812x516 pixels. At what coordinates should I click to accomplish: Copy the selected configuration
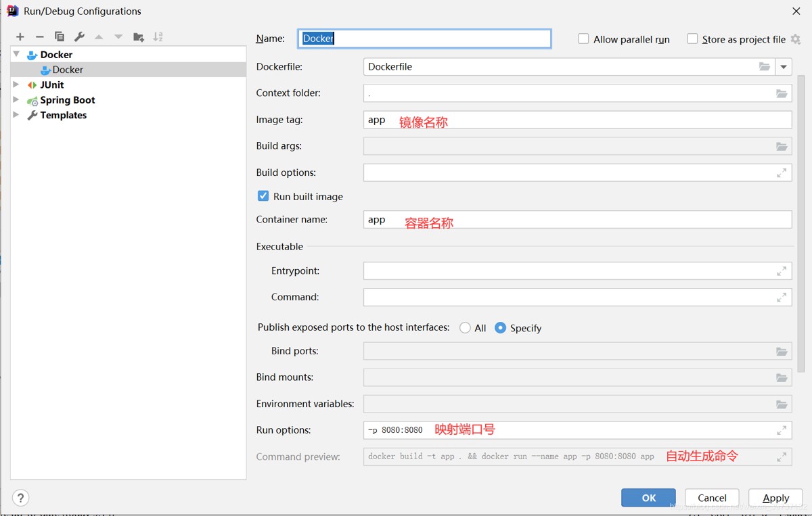[60, 37]
